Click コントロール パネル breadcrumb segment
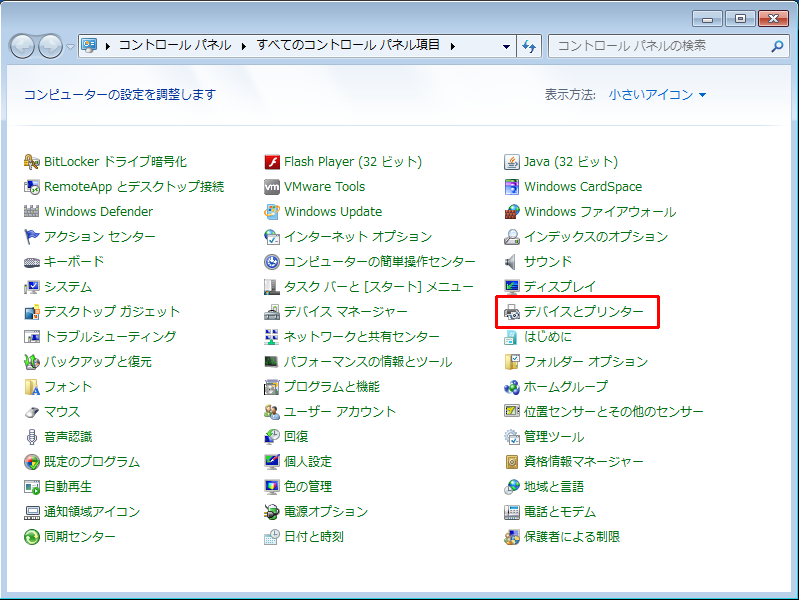The width and height of the screenshot is (799, 600). (175, 45)
